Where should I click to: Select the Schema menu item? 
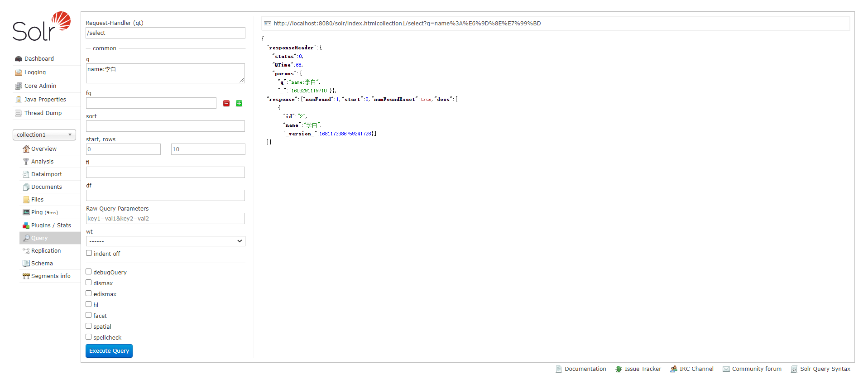pos(42,264)
